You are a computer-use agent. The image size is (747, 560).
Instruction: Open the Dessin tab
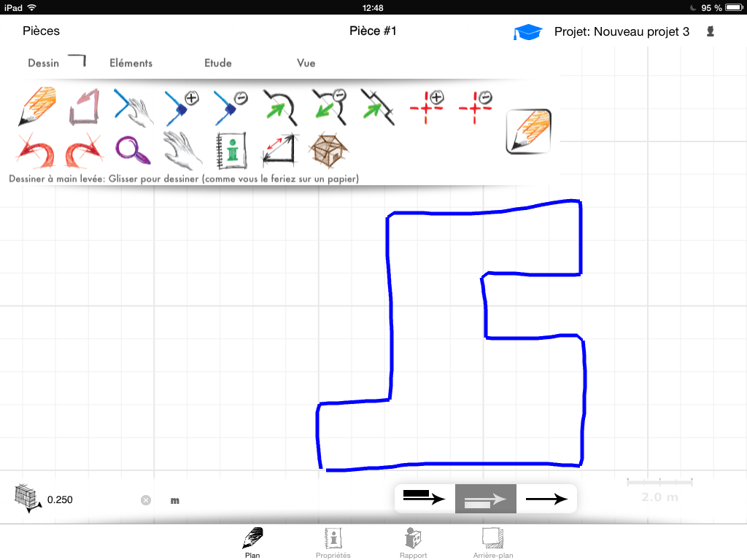pos(43,63)
